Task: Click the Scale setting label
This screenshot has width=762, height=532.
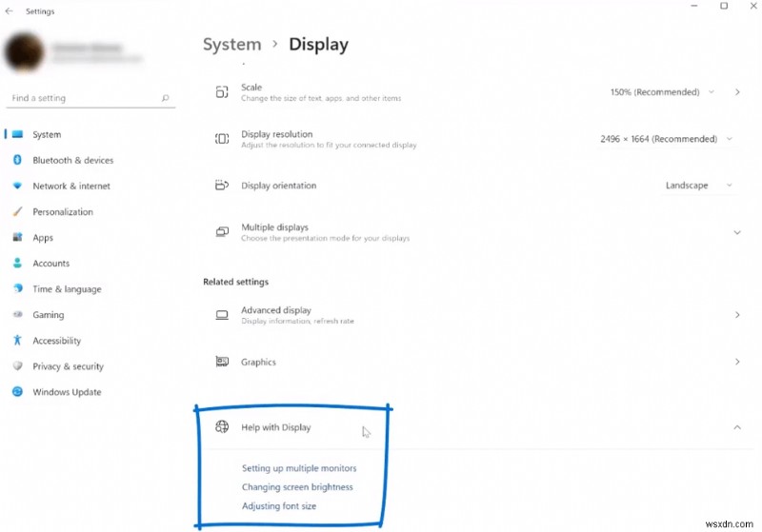Action: pos(251,88)
